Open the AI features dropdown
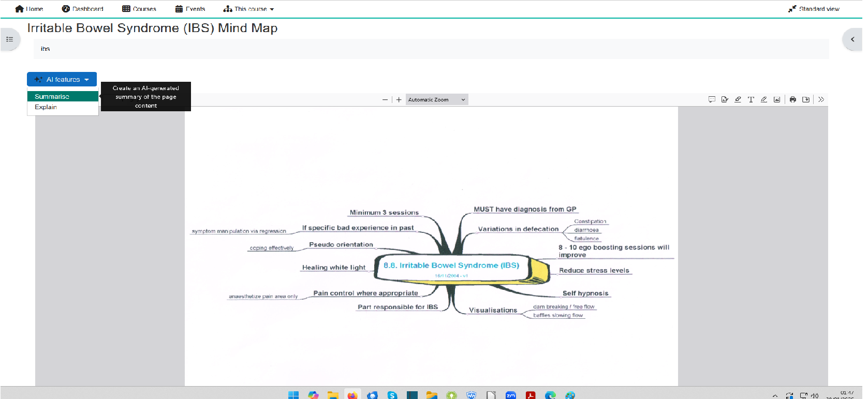Image resolution: width=868 pixels, height=399 pixels. click(x=62, y=79)
